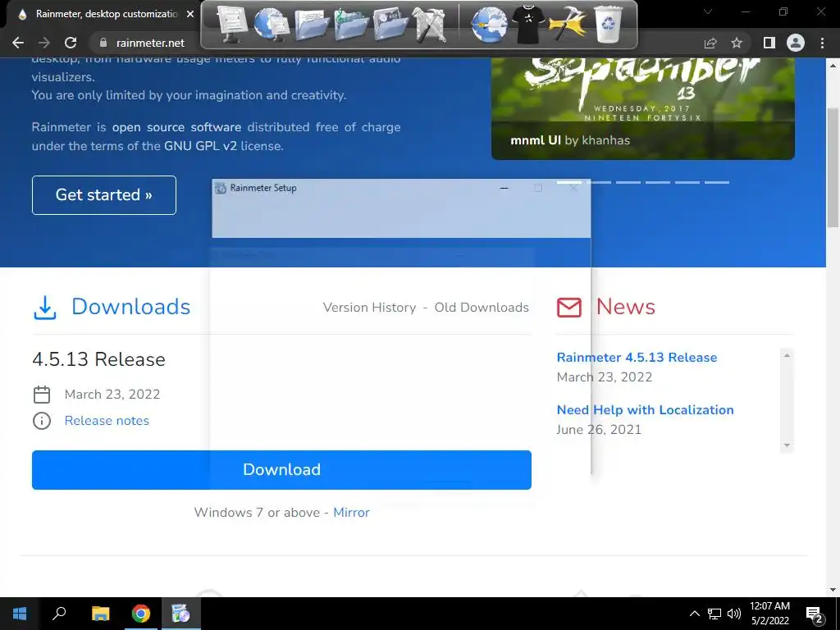Open the Chrome profile avatar
The image size is (840, 630).
click(x=796, y=43)
